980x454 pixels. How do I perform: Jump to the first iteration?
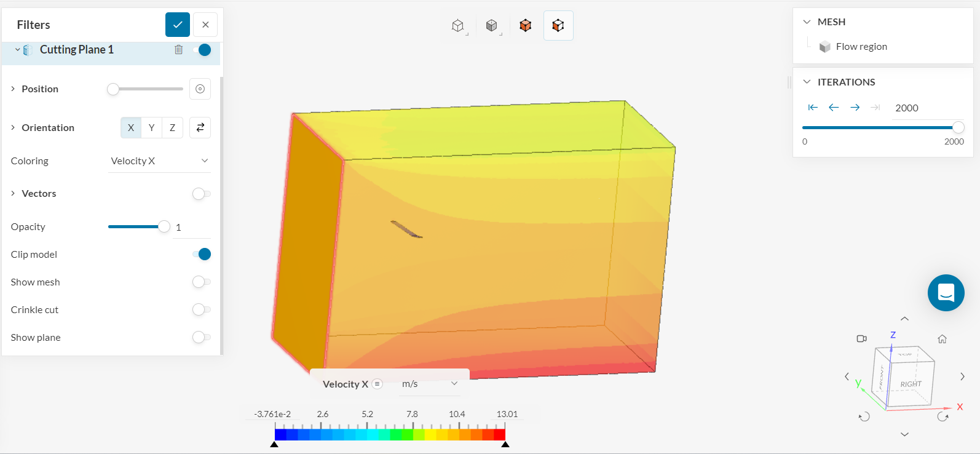[813, 108]
